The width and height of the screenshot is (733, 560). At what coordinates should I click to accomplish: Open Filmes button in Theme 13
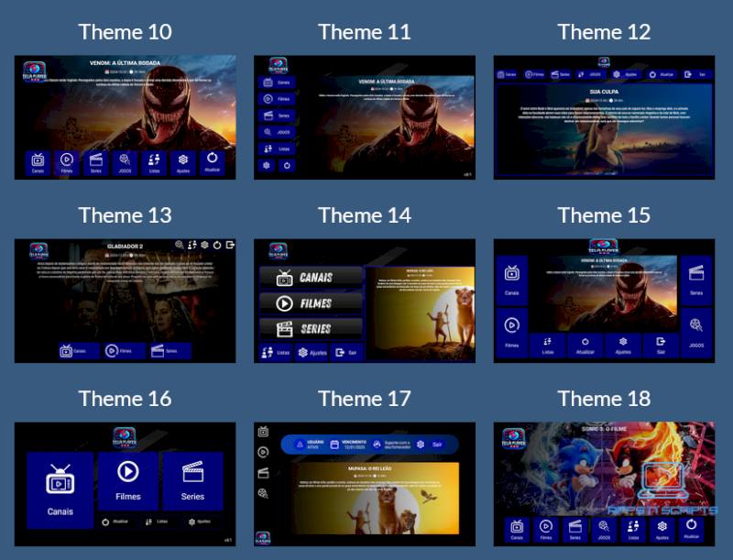tap(126, 351)
